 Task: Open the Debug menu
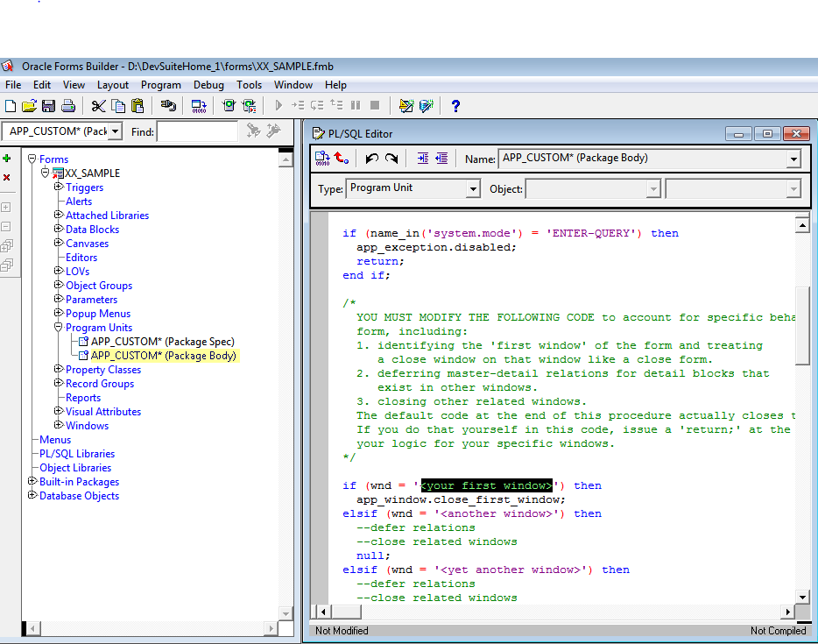tap(208, 85)
